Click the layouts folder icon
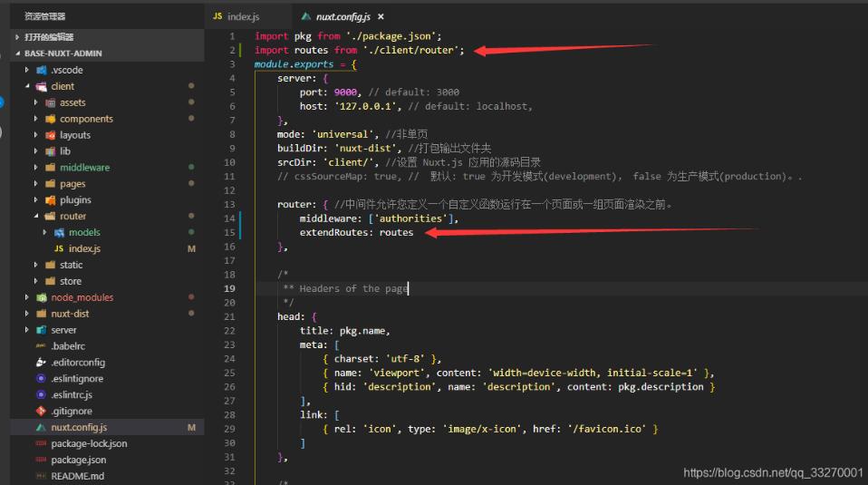The width and height of the screenshot is (868, 485). coord(51,134)
